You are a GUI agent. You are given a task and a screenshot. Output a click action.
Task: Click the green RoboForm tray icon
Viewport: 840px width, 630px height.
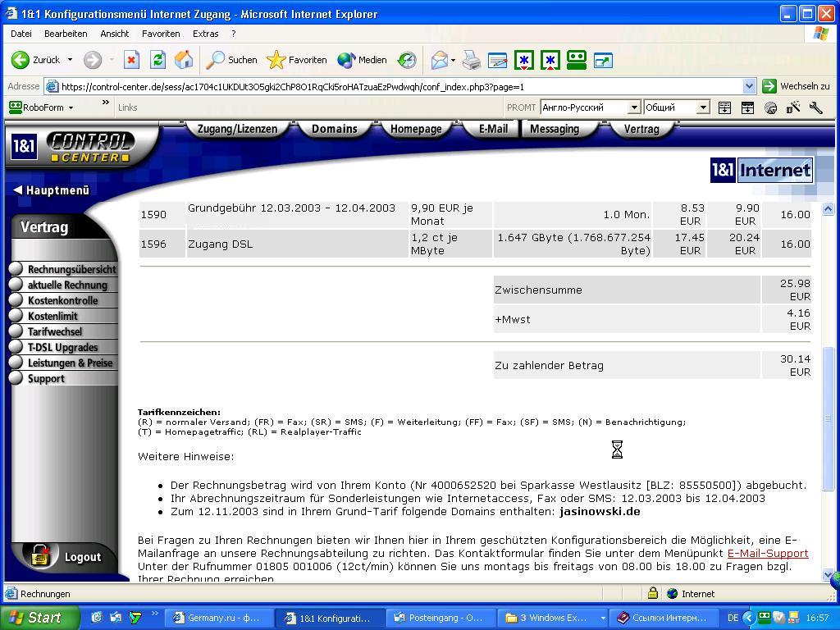point(765,618)
